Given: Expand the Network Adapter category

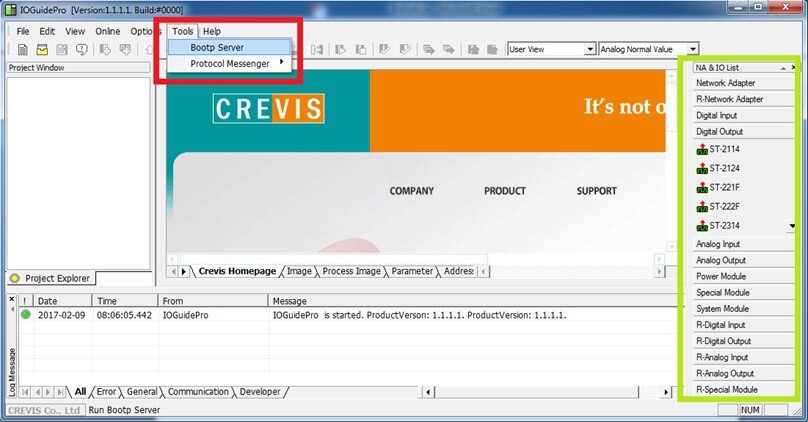Looking at the screenshot, I should (x=744, y=83).
